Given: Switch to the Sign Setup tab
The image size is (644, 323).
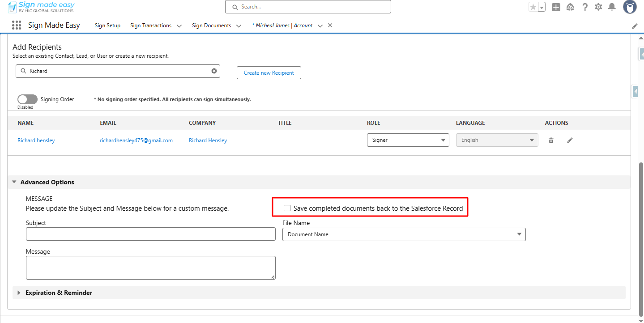Looking at the screenshot, I should point(107,25).
